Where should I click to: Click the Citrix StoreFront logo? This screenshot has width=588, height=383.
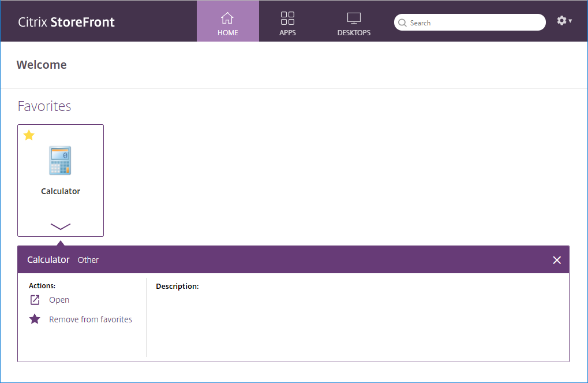[65, 21]
